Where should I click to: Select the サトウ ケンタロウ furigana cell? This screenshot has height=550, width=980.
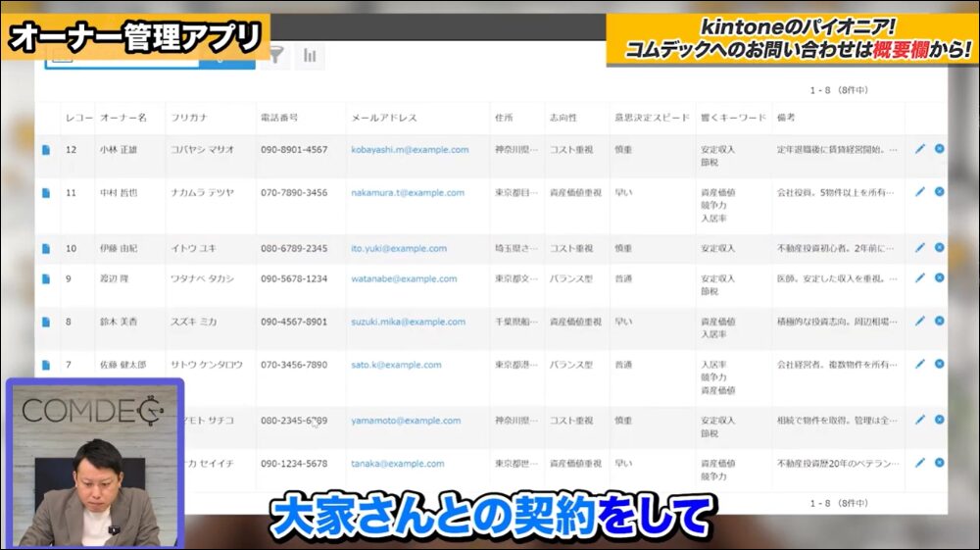(207, 365)
